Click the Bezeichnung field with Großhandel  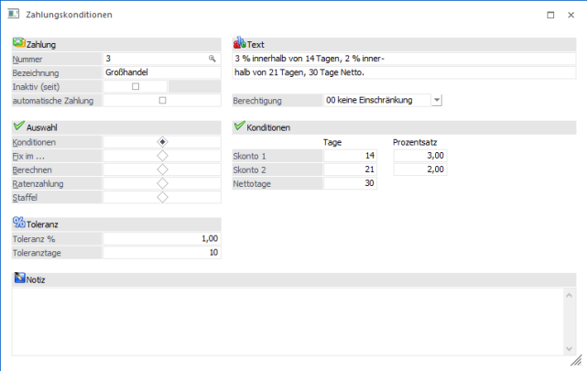[x=161, y=71]
